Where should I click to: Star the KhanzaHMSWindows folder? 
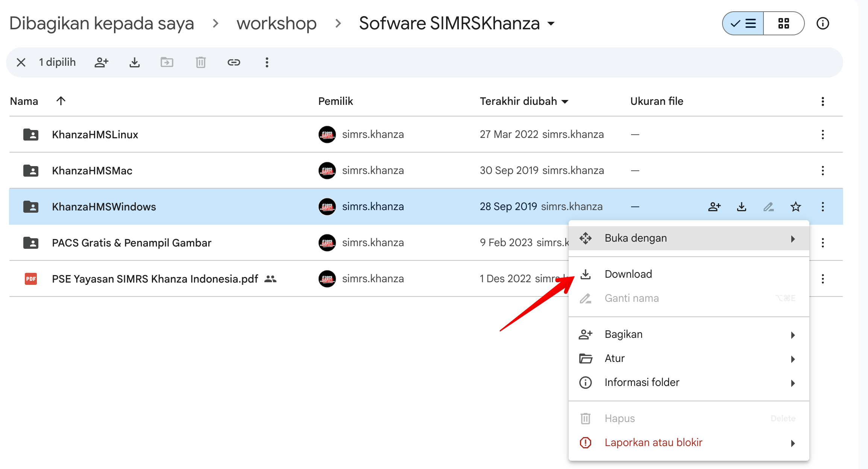point(796,207)
